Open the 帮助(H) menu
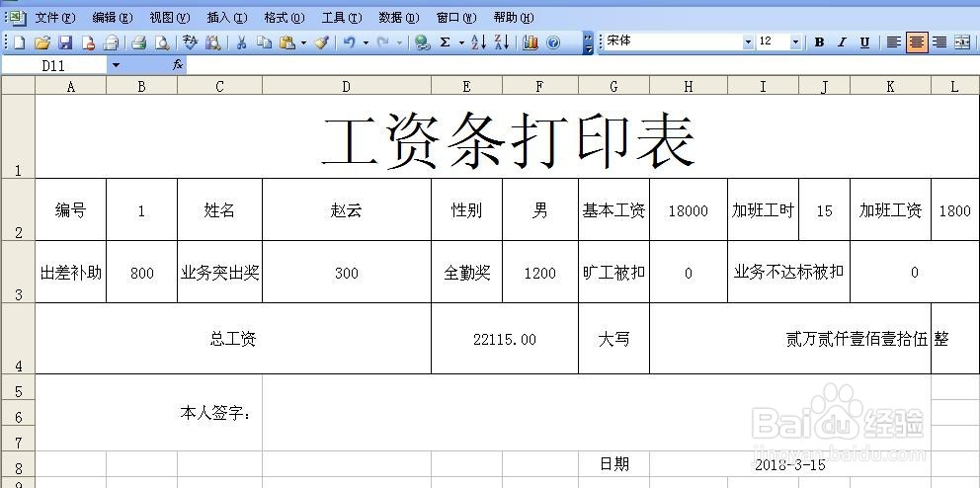Image resolution: width=980 pixels, height=488 pixels. (514, 18)
